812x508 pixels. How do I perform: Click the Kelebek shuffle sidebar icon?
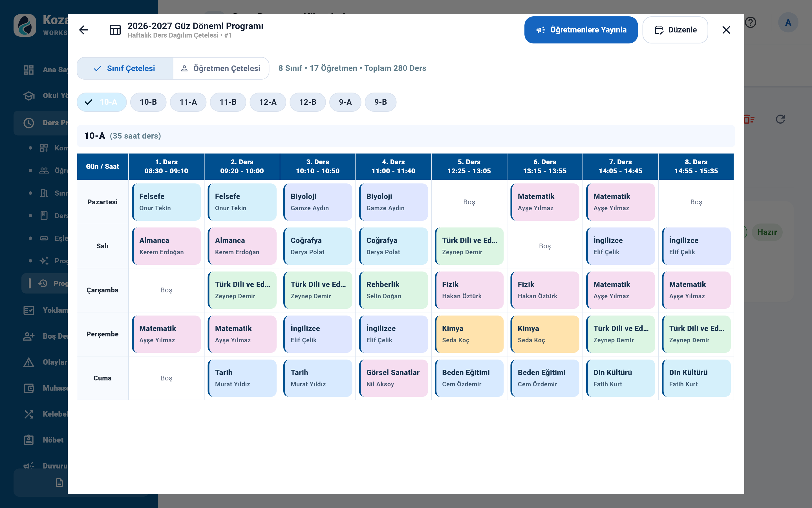coord(29,414)
